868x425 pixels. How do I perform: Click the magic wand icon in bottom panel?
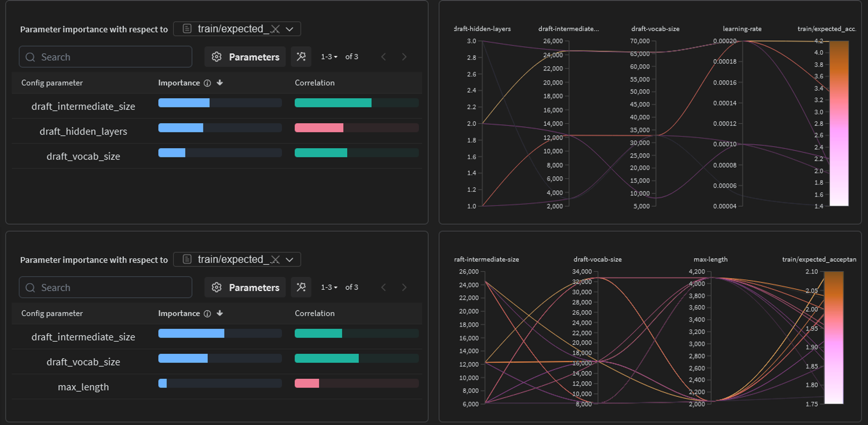(301, 287)
